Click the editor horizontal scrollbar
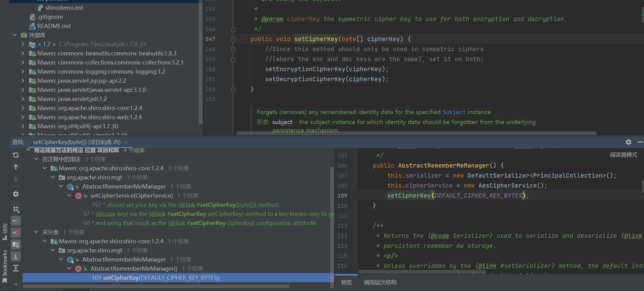This screenshot has width=644, height=291. point(416,133)
